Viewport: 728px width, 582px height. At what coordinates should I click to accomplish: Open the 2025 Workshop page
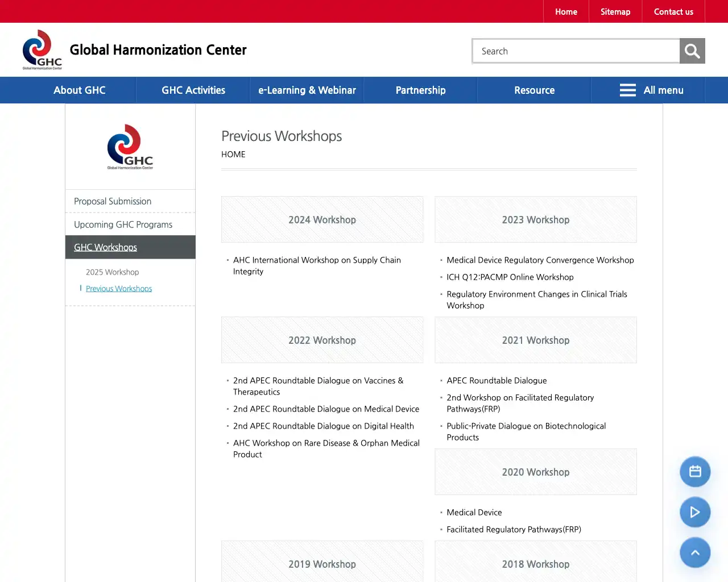(112, 272)
